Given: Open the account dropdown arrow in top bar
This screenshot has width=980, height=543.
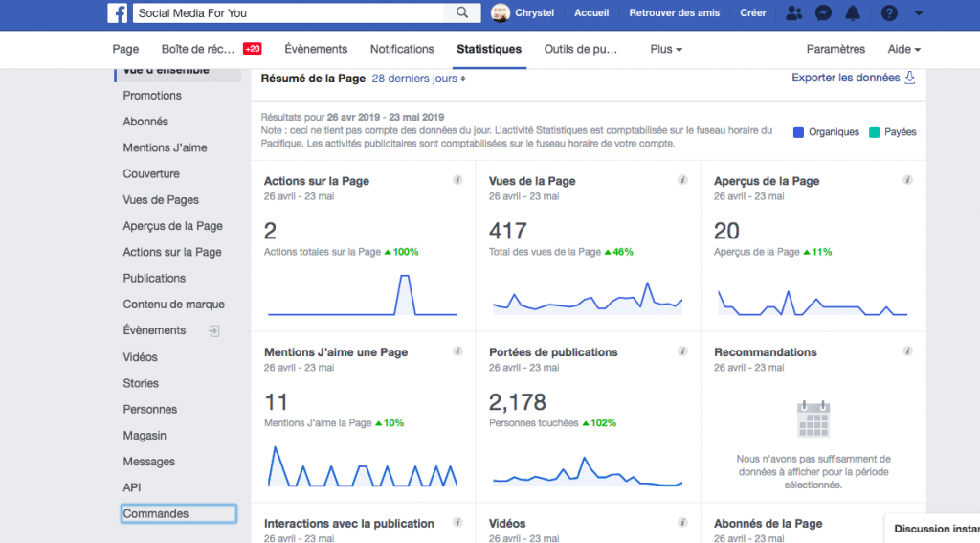Looking at the screenshot, I should coord(918,12).
